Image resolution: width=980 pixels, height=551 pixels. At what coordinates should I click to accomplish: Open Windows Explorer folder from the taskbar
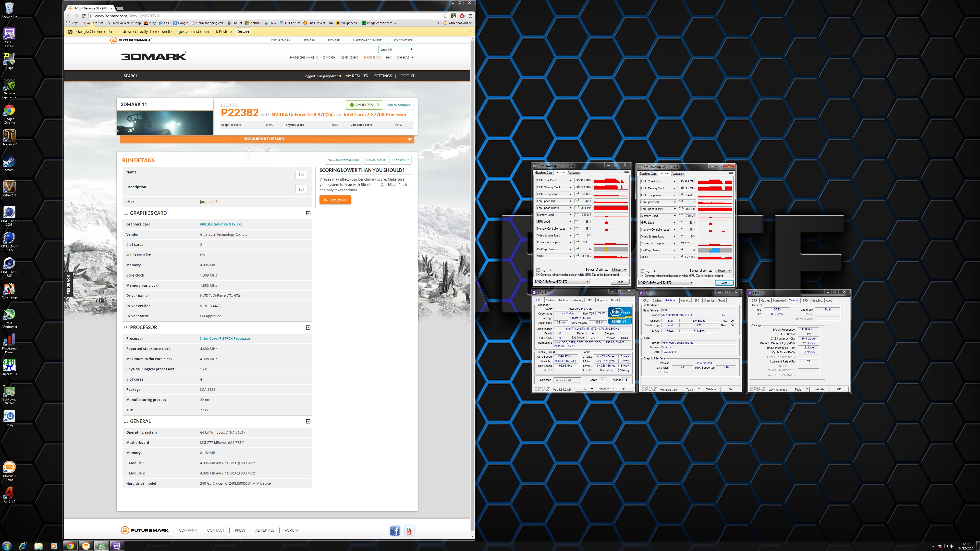pos(39,546)
